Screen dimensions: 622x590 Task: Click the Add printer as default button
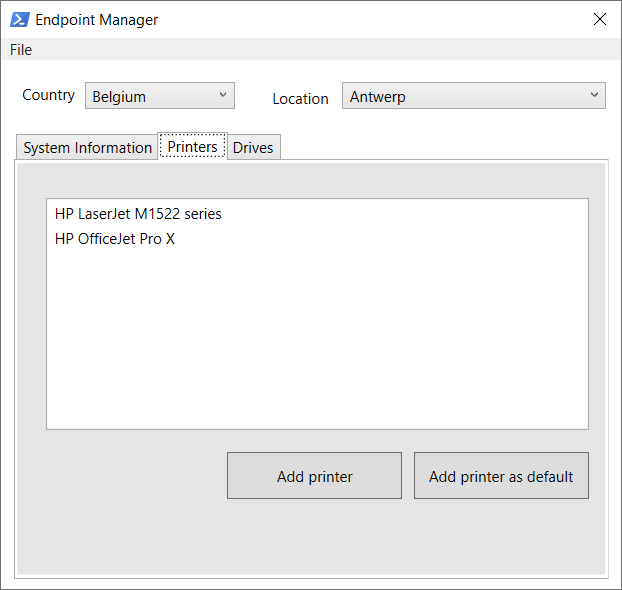point(501,475)
